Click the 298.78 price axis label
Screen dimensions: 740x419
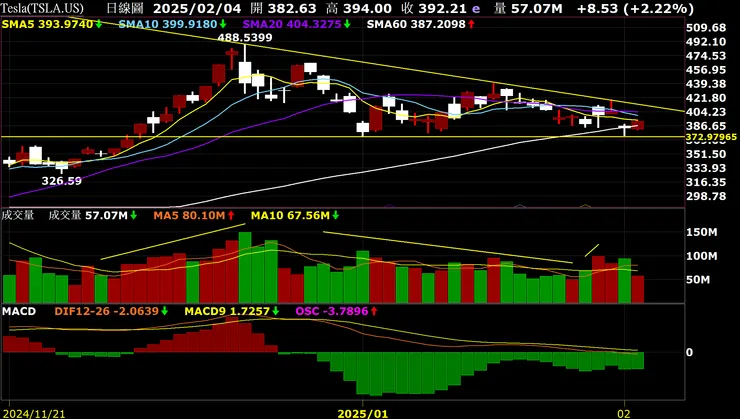pos(706,196)
